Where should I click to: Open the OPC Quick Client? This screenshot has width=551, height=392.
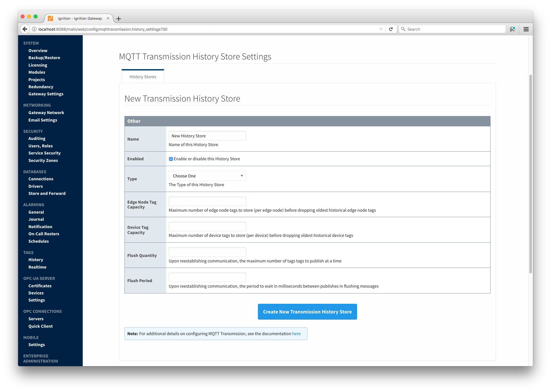point(40,326)
